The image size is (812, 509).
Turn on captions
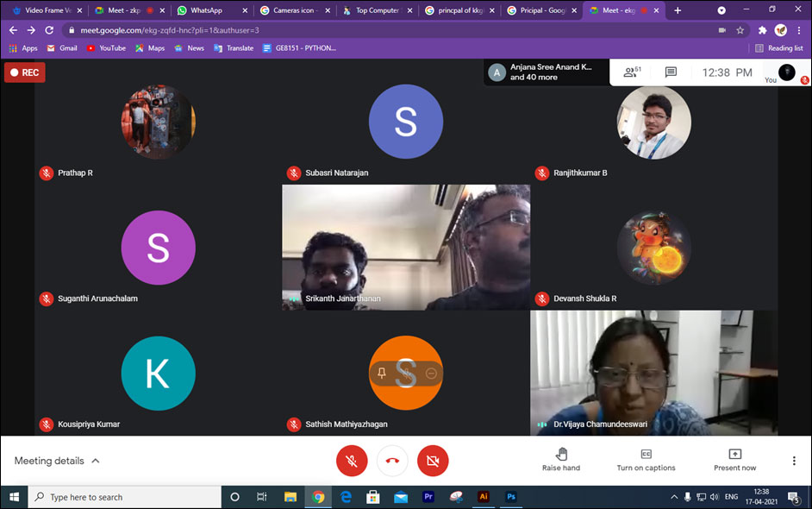(x=646, y=455)
